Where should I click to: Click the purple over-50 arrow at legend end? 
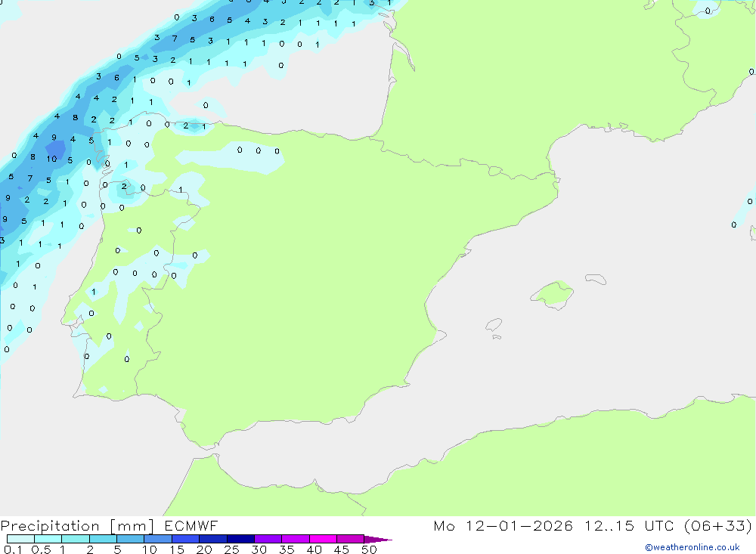coord(377,539)
